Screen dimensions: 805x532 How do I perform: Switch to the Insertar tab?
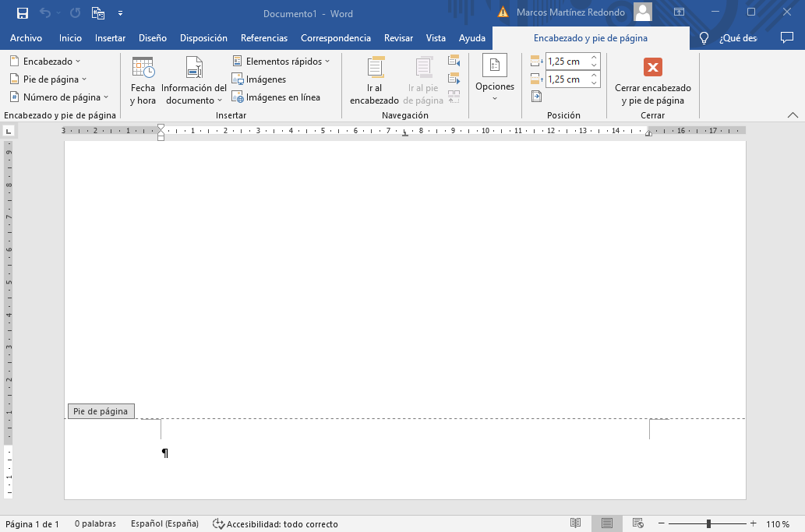[x=110, y=38]
